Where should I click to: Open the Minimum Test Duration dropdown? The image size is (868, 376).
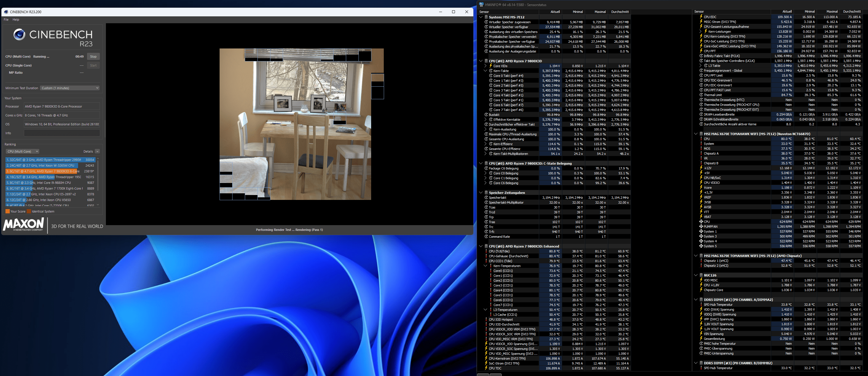pos(70,88)
